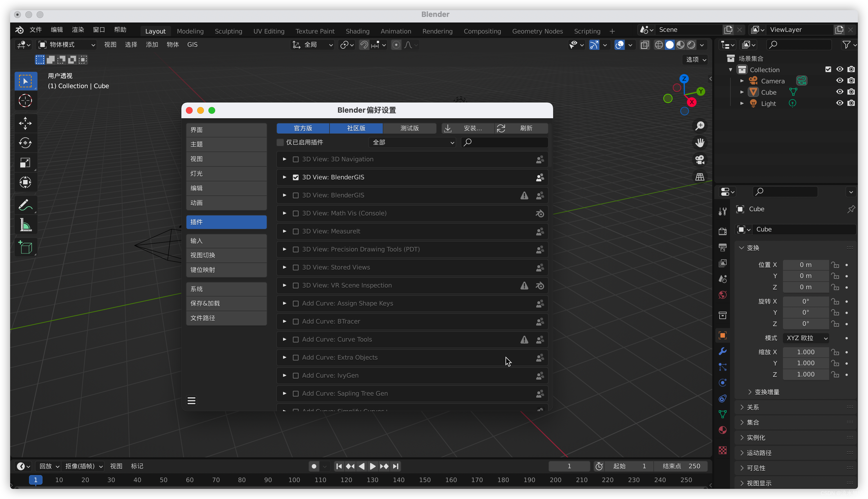Viewport: 868px width, 499px height.
Task: Hide Cube in the outliner
Action: click(x=839, y=92)
